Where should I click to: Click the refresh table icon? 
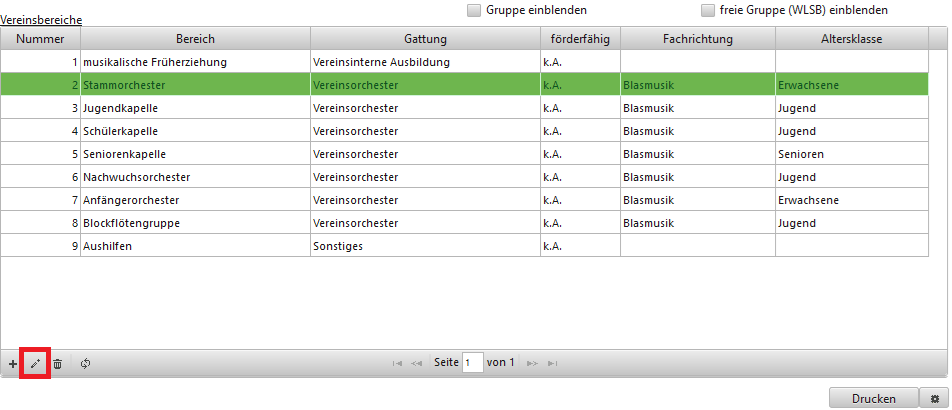coord(85,364)
